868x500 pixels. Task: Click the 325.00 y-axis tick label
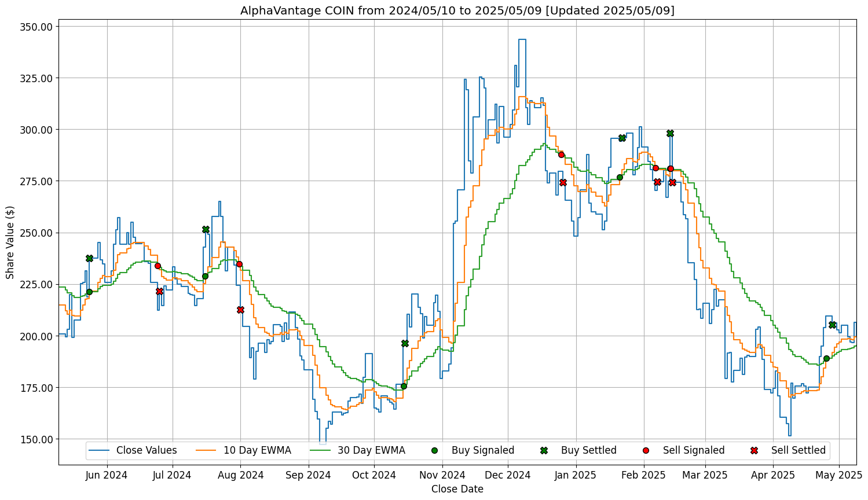[37, 78]
